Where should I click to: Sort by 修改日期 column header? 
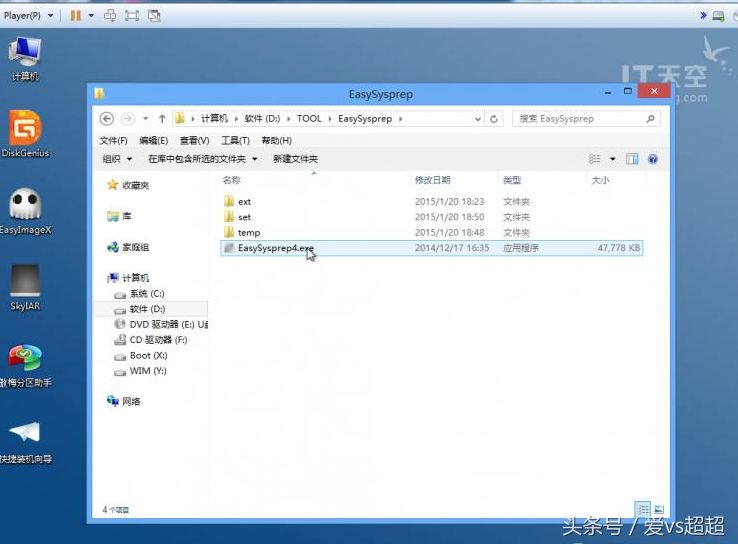pos(433,180)
